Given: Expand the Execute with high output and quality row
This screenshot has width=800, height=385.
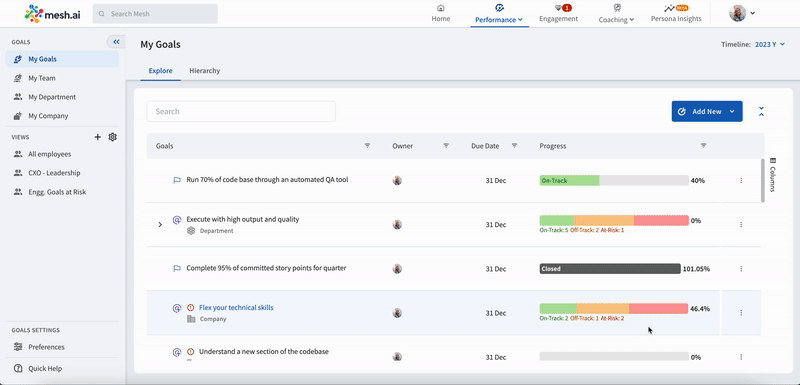Looking at the screenshot, I should coord(160,224).
